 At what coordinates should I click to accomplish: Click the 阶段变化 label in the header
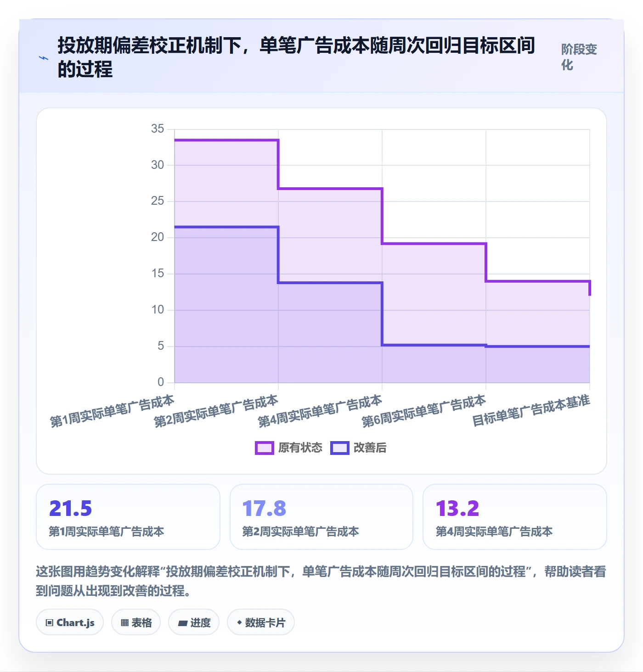[x=579, y=57]
